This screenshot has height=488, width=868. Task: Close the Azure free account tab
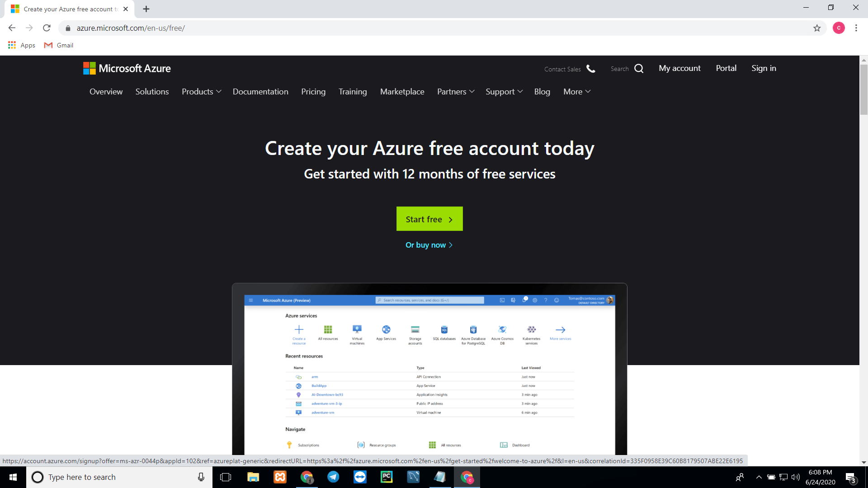click(x=126, y=9)
